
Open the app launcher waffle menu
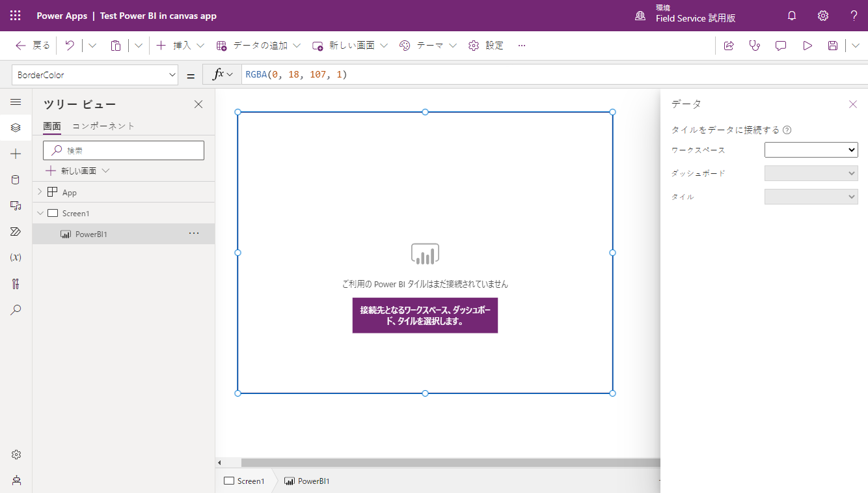tap(16, 16)
